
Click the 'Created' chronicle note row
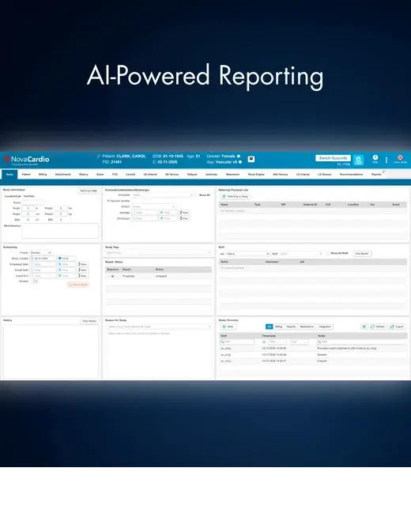tap(313, 361)
